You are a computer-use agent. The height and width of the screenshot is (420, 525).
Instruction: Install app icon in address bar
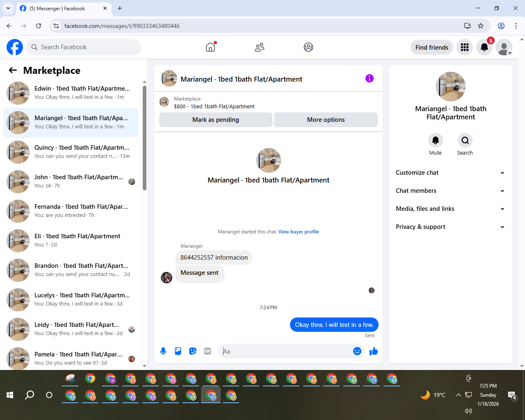click(468, 26)
